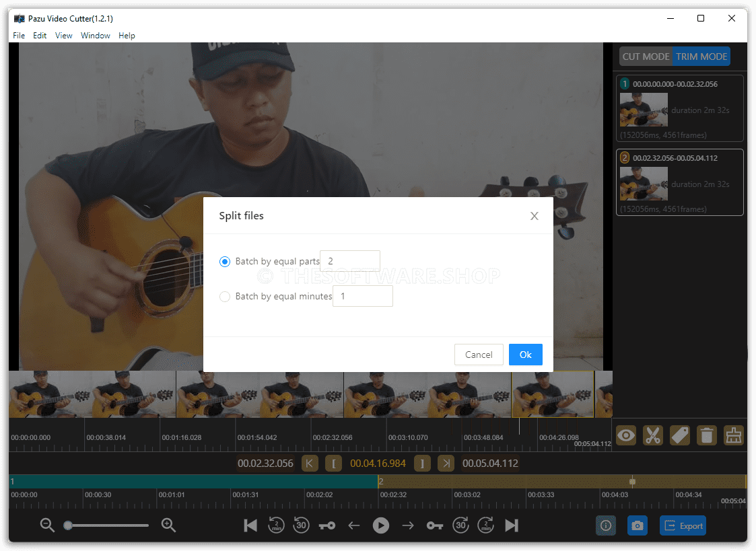Click the eye preview icon
The height and width of the screenshot is (551, 756).
tap(626, 436)
